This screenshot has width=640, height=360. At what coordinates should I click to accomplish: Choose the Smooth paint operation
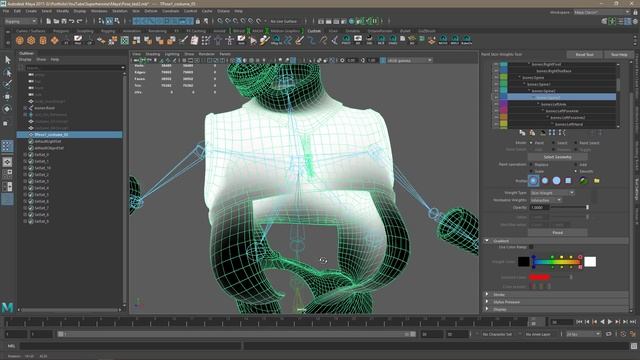point(576,171)
